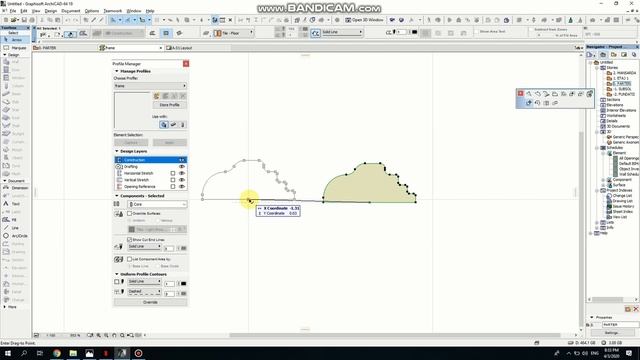This screenshot has height=360, width=640.
Task: Select the Marquee tool
Action: point(15,48)
